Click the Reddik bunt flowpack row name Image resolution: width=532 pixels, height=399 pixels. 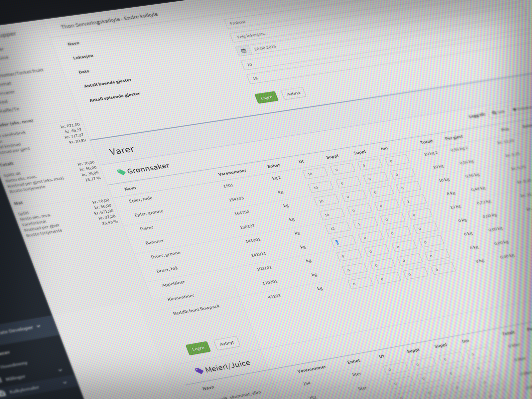point(196,310)
